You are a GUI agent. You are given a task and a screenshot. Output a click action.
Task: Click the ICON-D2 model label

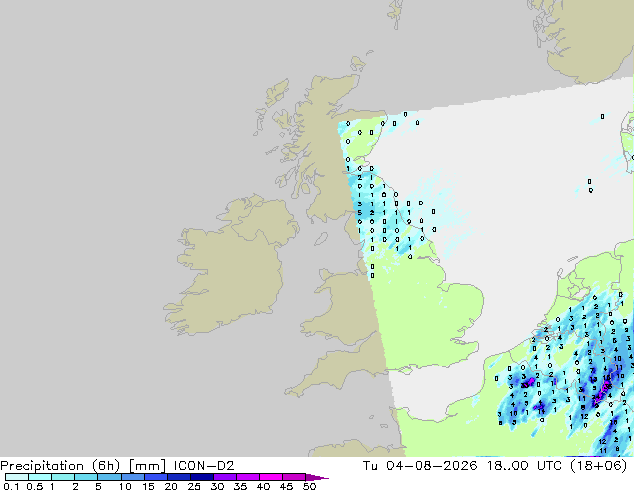tap(204, 466)
